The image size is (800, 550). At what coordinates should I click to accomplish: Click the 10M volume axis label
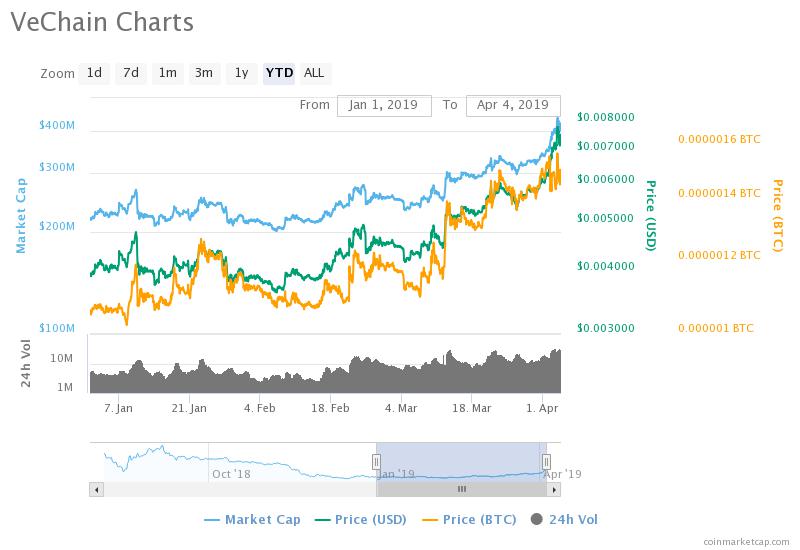click(62, 359)
